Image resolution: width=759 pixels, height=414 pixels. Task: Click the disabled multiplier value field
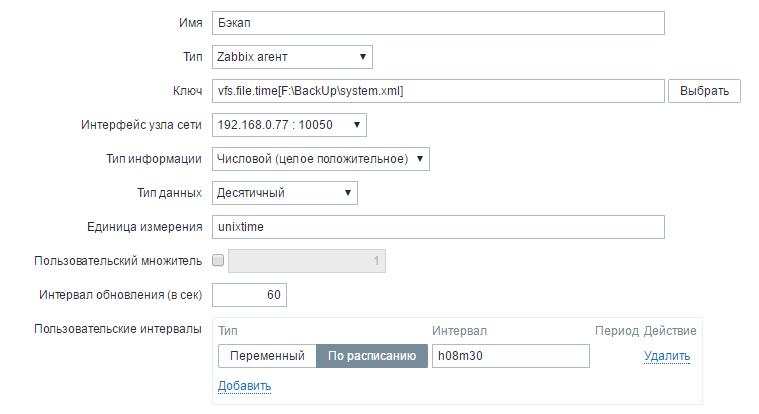click(x=308, y=261)
